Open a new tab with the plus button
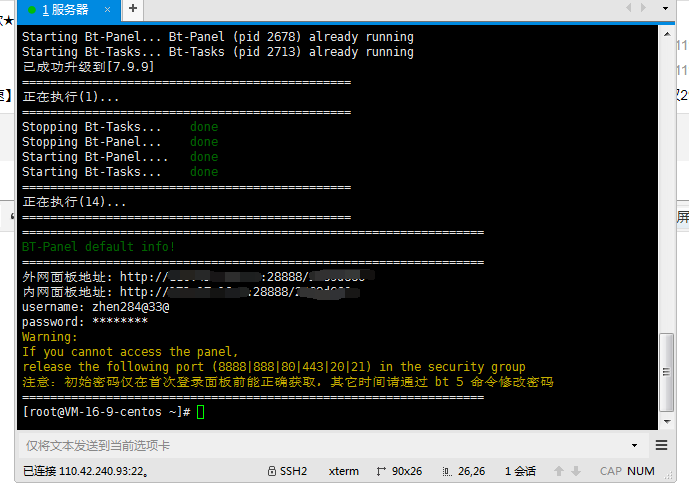The image size is (689, 483). [x=133, y=8]
